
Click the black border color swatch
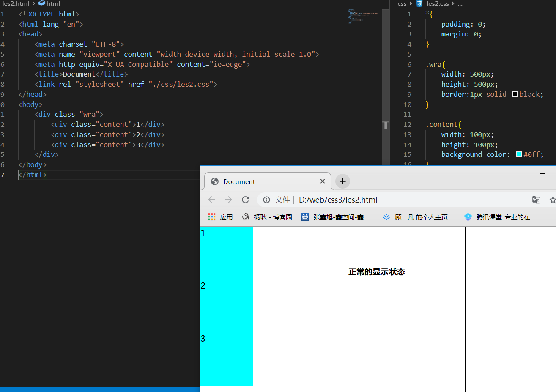coord(515,94)
